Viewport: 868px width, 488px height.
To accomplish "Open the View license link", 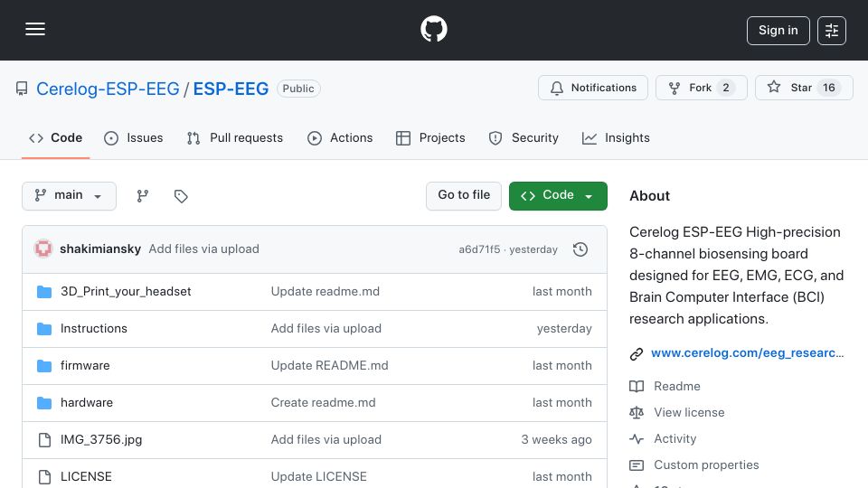I will pyautogui.click(x=689, y=413).
